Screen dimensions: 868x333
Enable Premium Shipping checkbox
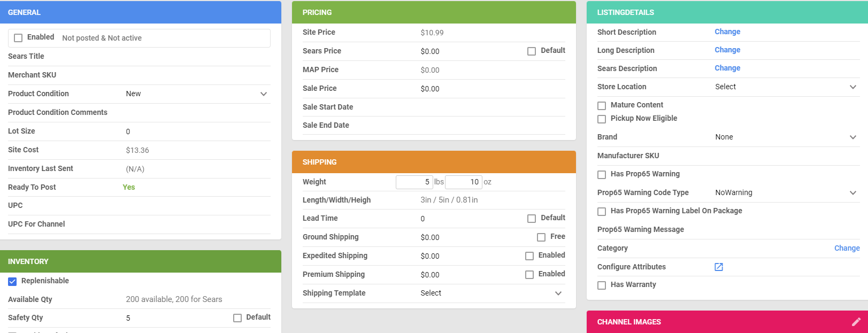click(529, 275)
